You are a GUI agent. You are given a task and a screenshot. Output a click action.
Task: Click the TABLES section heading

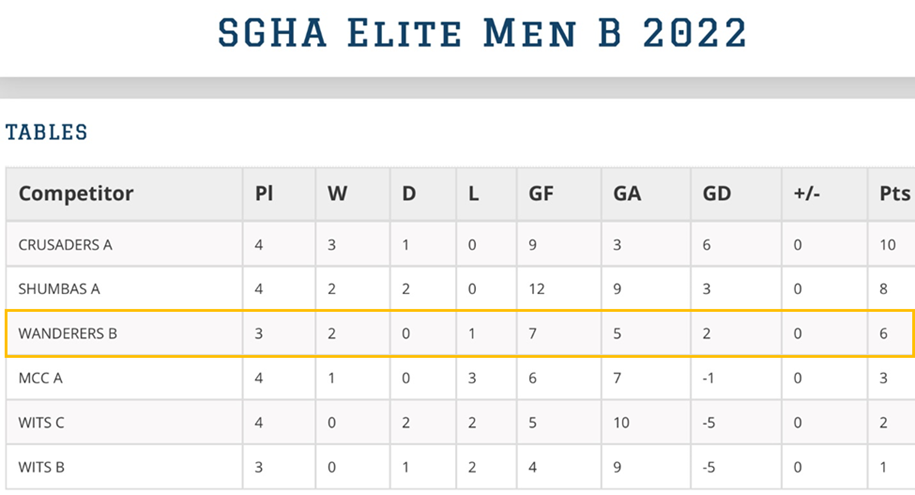[x=46, y=132]
